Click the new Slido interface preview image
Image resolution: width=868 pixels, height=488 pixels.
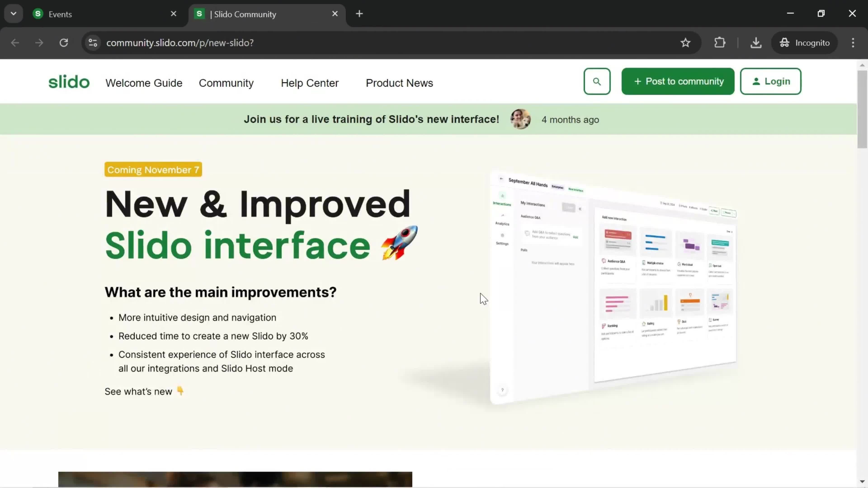point(613,288)
